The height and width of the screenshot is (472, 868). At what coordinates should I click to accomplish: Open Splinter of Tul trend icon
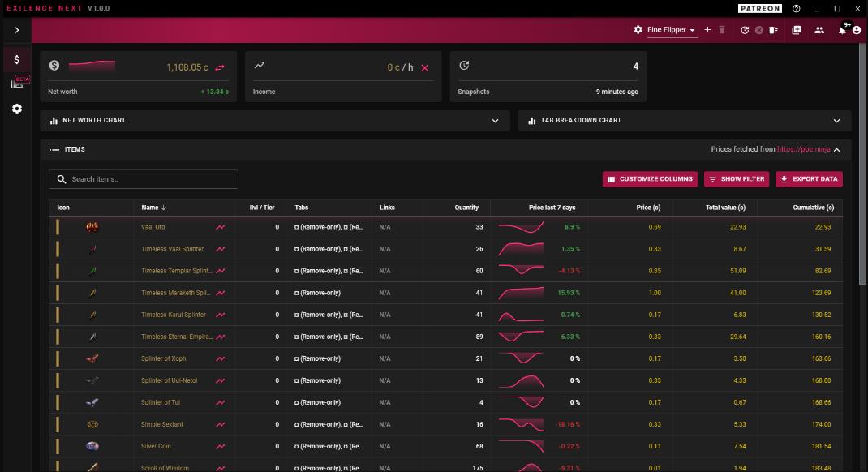tap(221, 402)
